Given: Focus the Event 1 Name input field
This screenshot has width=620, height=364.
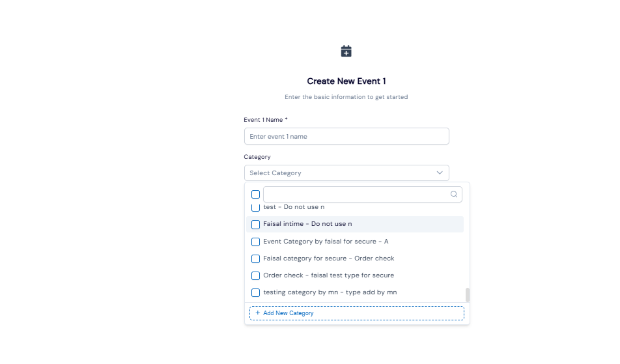Looking at the screenshot, I should click(346, 136).
